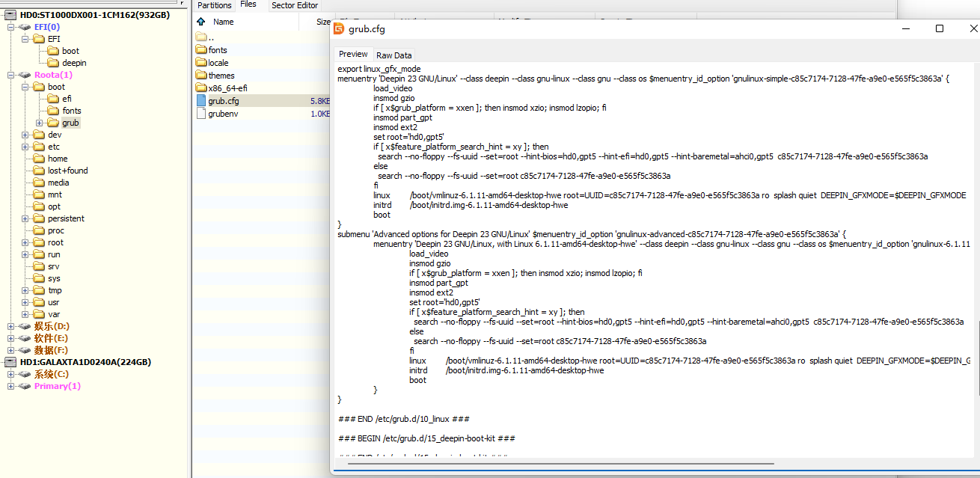980x478 pixels.
Task: Click the HD0:ST1000DX001 disk icon
Action: coord(10,15)
